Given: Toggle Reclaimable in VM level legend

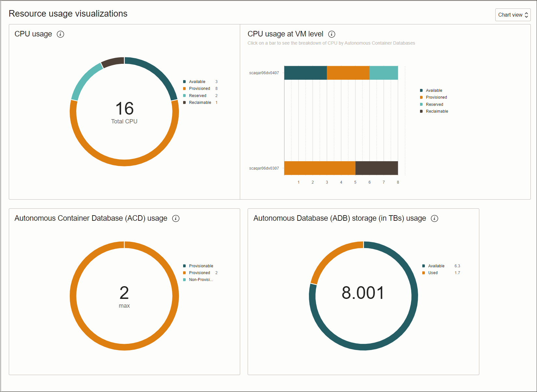Looking at the screenshot, I should [x=437, y=111].
